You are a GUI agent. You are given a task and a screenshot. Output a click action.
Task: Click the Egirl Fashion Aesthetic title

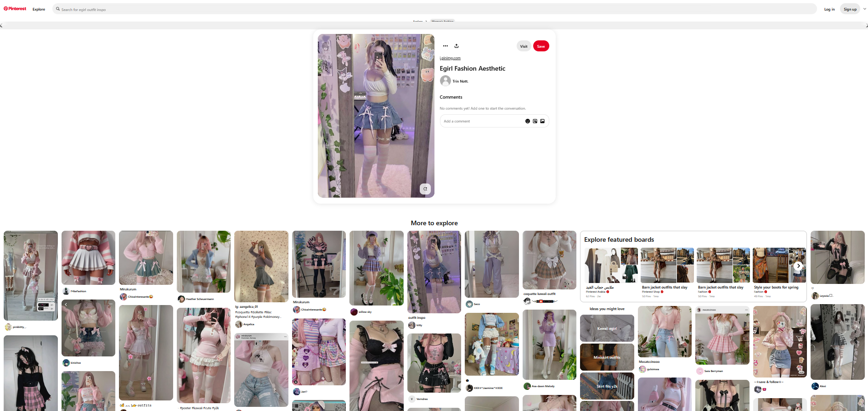tap(473, 68)
